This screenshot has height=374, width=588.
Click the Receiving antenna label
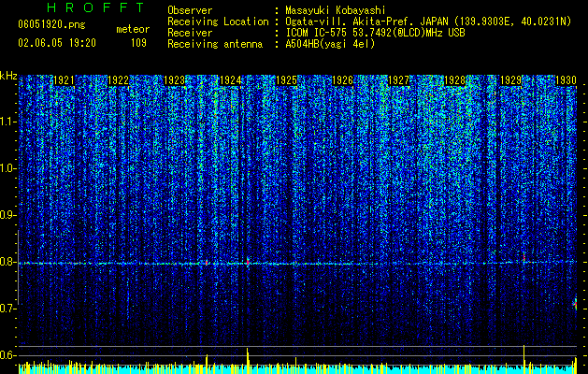pyautogui.click(x=215, y=44)
